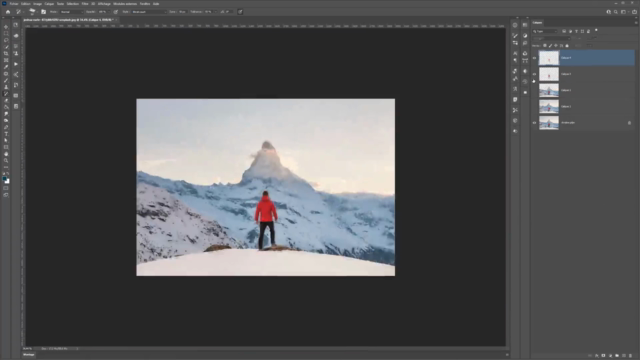This screenshot has width=640, height=360.
Task: Select the Smudge tool
Action: coord(6,114)
